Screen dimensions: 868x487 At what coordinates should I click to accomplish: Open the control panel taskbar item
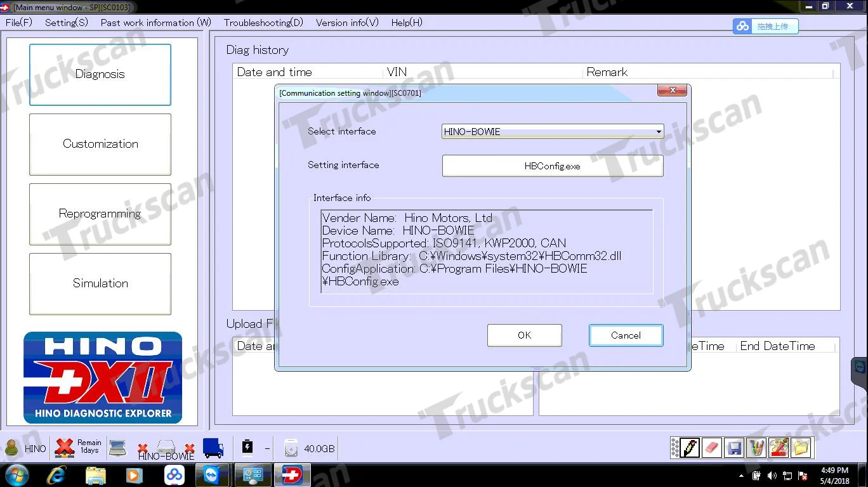click(x=253, y=475)
